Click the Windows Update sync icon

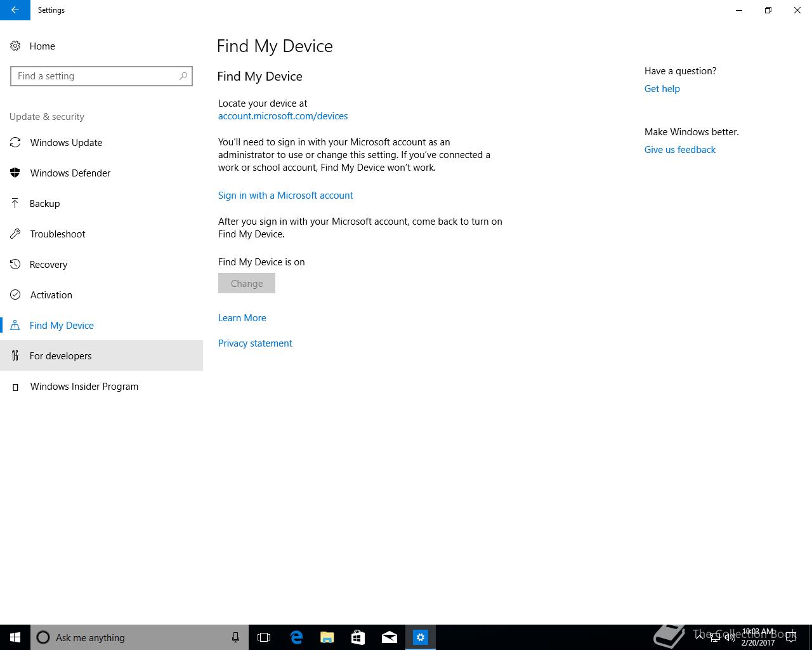coord(15,142)
